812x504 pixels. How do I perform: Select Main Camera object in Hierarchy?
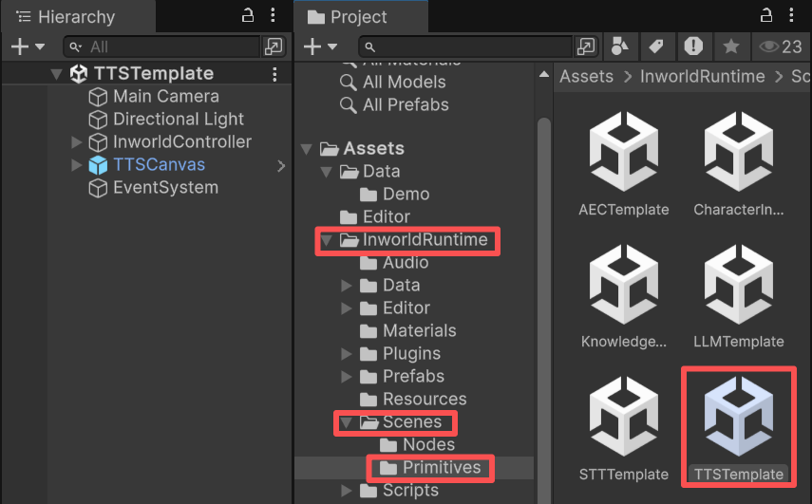166,96
